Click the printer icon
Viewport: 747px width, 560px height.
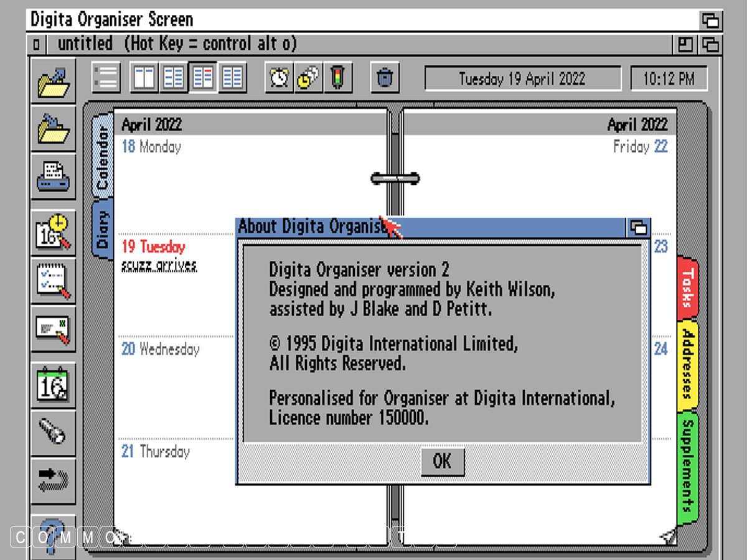[54, 176]
